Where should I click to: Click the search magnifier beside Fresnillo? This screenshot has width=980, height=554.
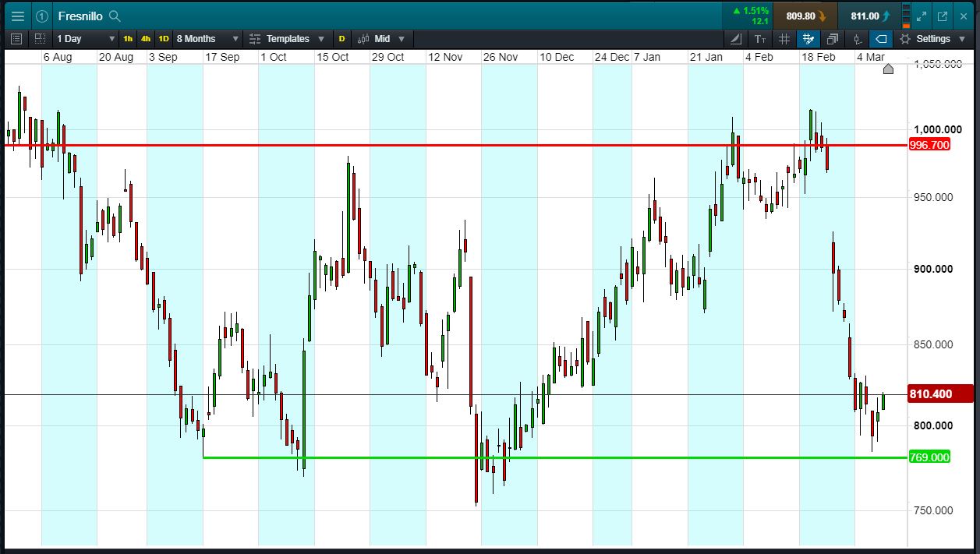[115, 16]
